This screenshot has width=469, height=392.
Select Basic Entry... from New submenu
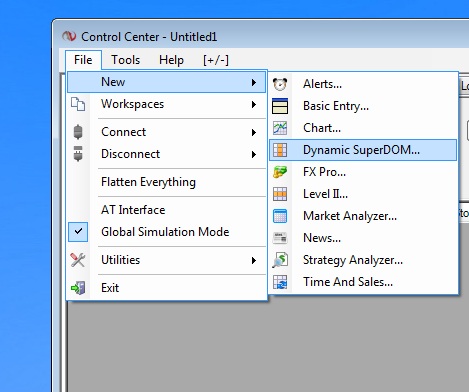tap(363, 106)
